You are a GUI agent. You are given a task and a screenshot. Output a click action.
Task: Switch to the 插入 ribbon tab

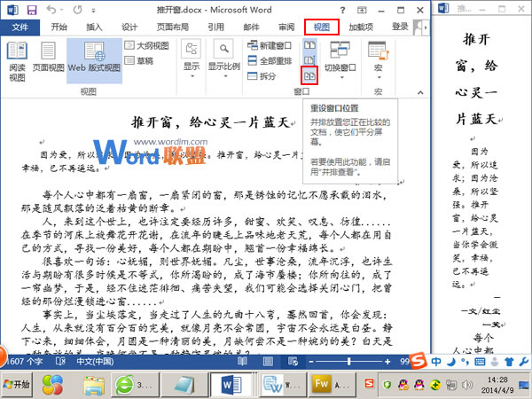point(94,27)
